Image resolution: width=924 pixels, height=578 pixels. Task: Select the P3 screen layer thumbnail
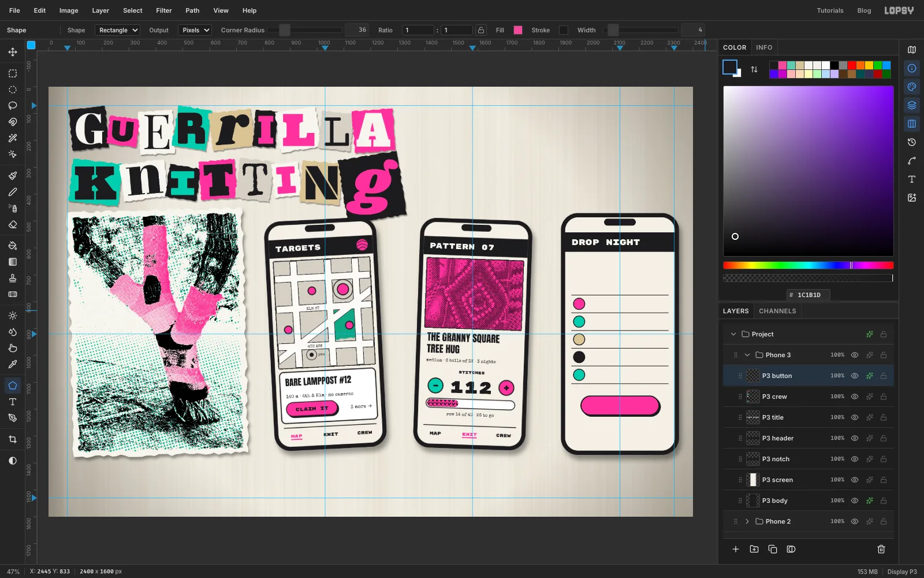pyautogui.click(x=753, y=480)
